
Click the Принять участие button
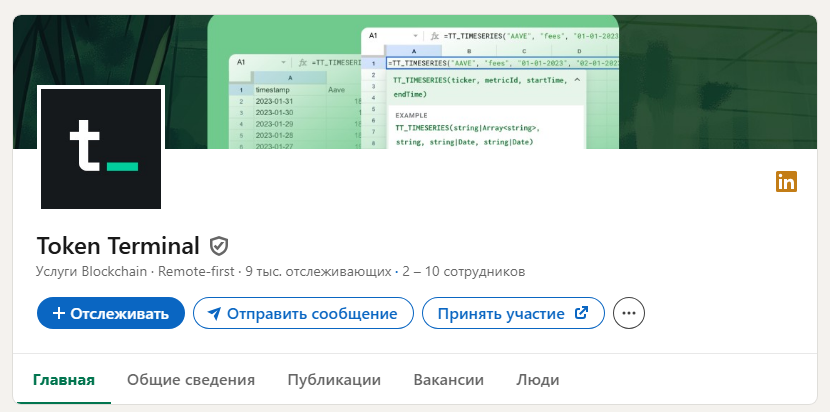click(513, 313)
